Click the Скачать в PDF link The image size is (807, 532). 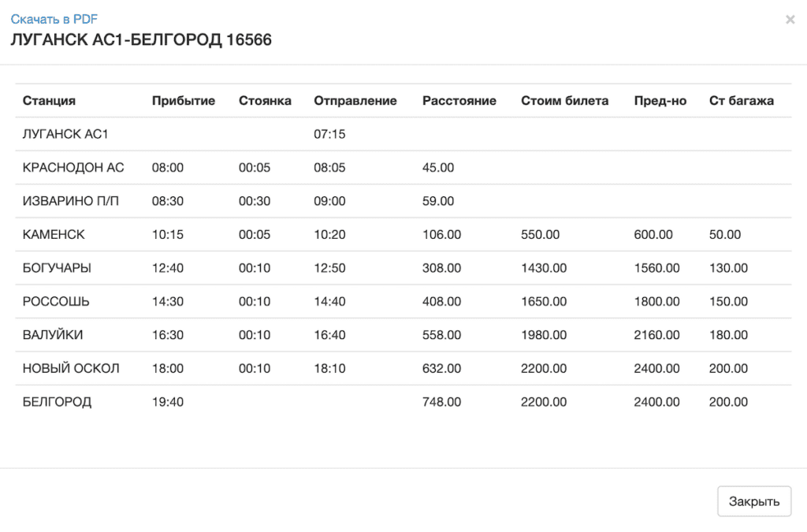tap(54, 20)
